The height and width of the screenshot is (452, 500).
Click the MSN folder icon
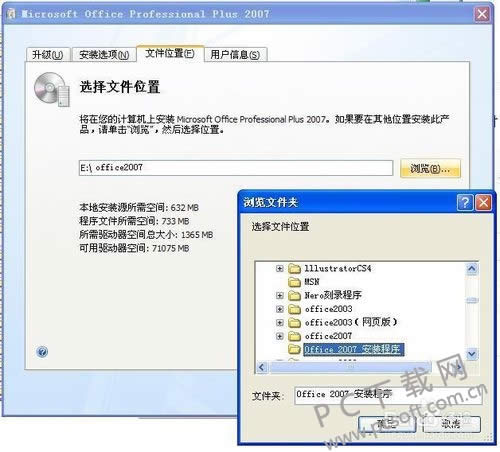pyautogui.click(x=294, y=282)
